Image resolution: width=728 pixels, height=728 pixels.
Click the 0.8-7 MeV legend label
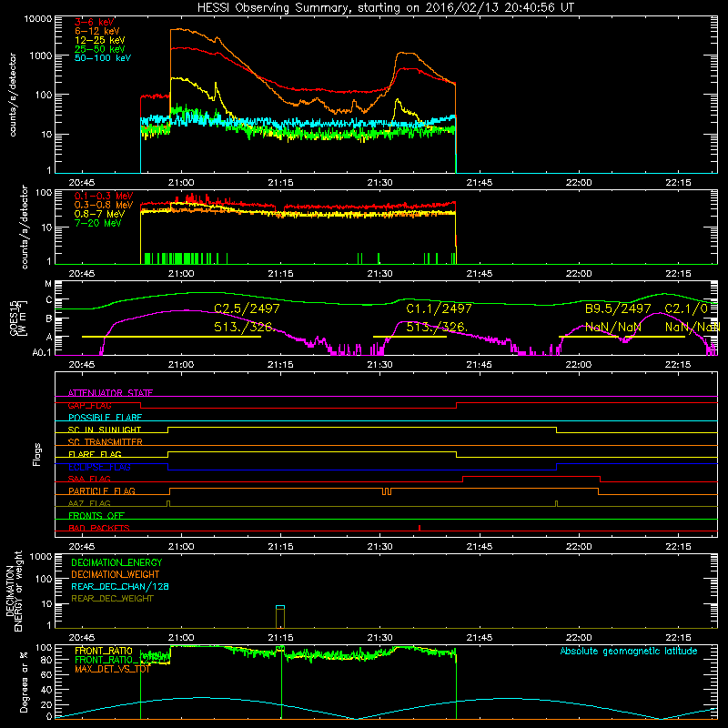click(99, 215)
